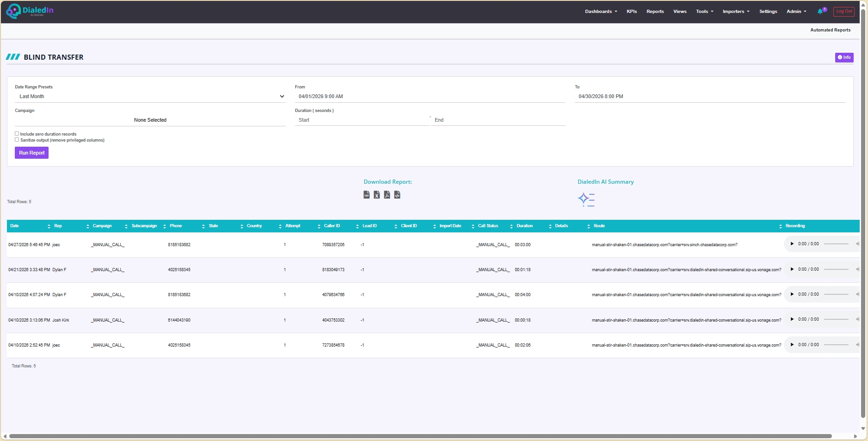Image resolution: width=868 pixels, height=441 pixels.
Task: Download the report as Excel file
Action: pyautogui.click(x=377, y=195)
